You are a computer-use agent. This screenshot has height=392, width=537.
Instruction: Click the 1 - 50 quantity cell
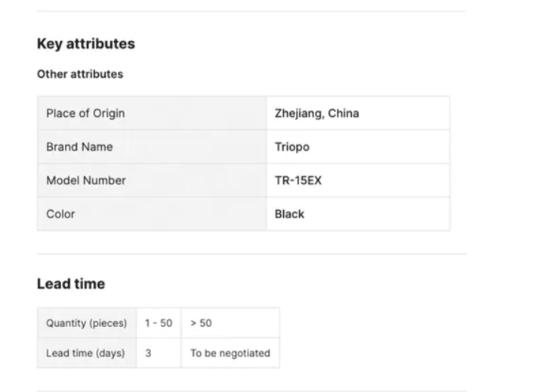tap(158, 323)
